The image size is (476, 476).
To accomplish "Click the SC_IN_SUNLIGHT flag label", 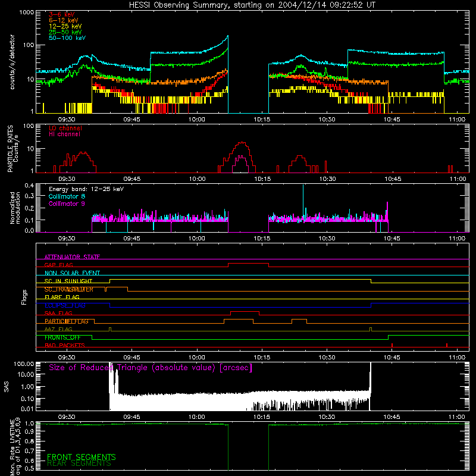I will coord(68,281).
